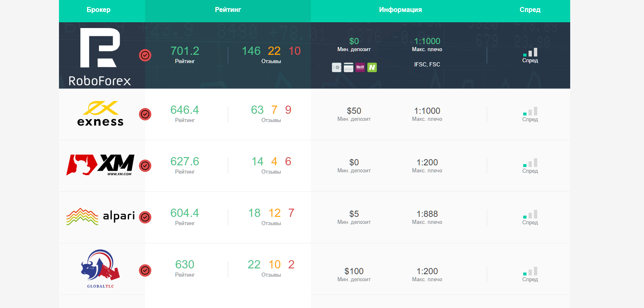Click RoboForex 1:1000 max leverage
The width and height of the screenshot is (644, 308).
(x=427, y=41)
